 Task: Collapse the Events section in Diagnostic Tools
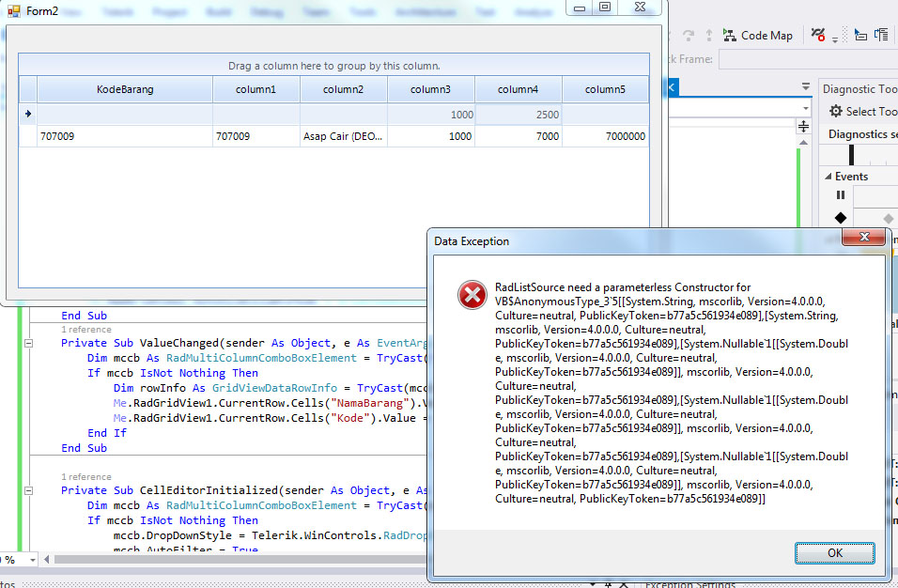click(x=828, y=177)
